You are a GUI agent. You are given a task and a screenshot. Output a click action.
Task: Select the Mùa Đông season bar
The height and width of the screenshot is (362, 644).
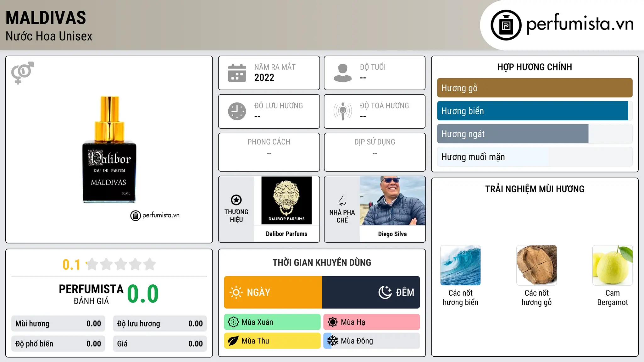point(372,341)
